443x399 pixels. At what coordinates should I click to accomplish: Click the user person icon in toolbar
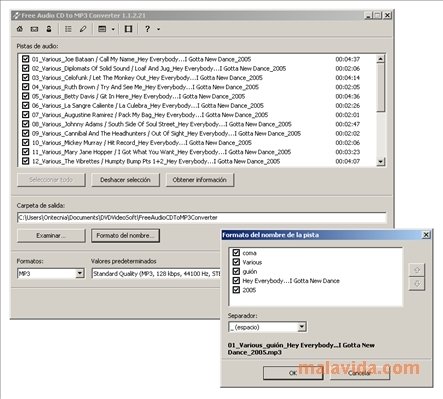49,29
